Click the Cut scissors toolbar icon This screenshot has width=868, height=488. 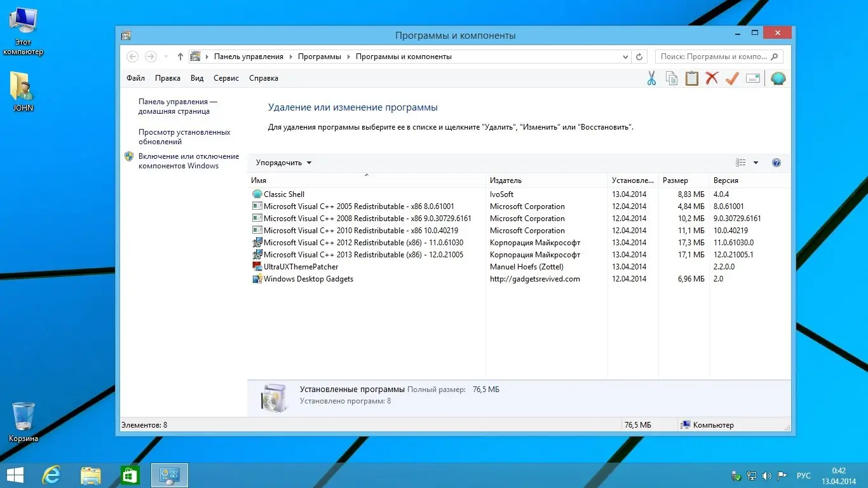click(651, 78)
